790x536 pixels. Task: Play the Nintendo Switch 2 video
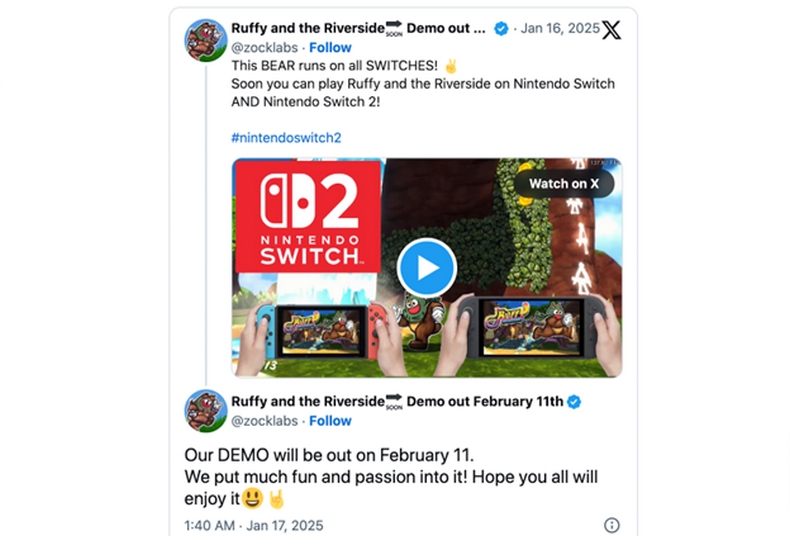click(427, 268)
